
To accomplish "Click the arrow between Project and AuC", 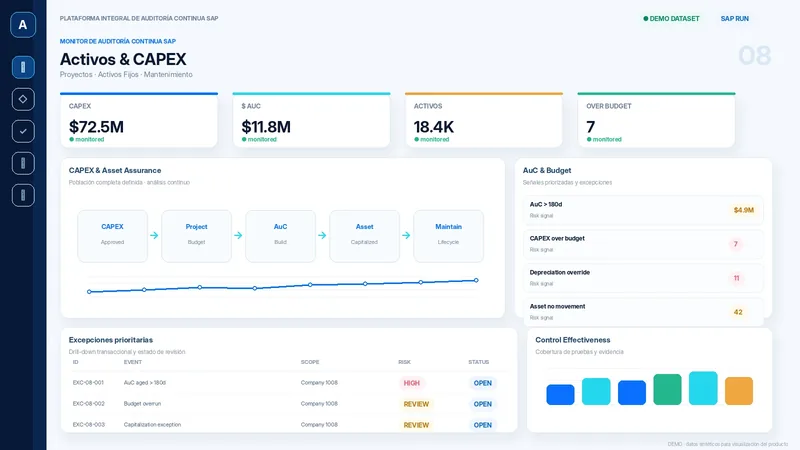I will (x=238, y=235).
